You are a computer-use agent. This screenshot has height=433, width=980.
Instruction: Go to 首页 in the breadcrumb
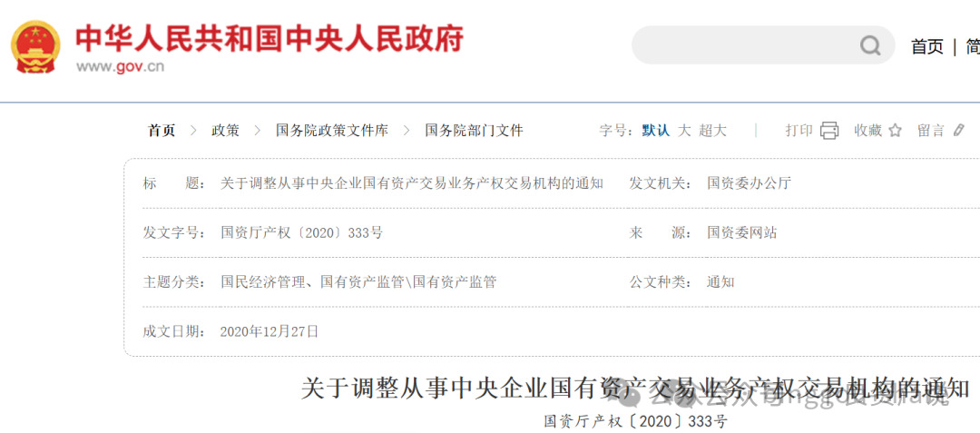162,131
